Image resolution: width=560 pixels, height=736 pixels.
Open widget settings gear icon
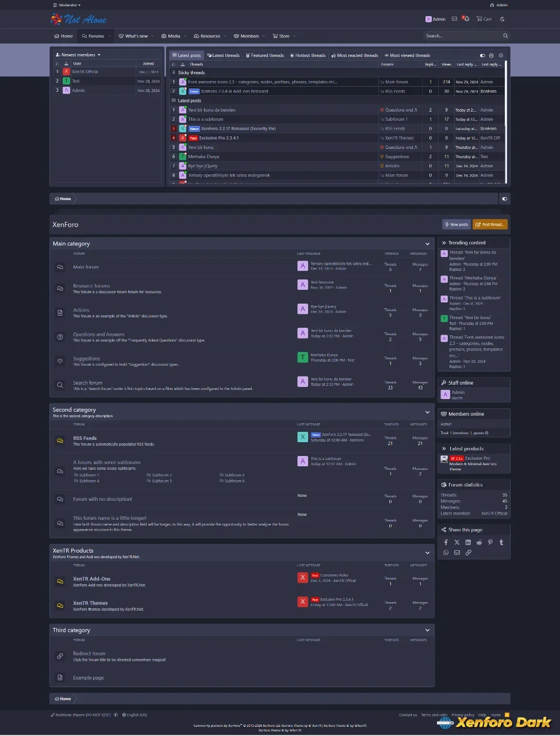pyautogui.click(x=501, y=55)
